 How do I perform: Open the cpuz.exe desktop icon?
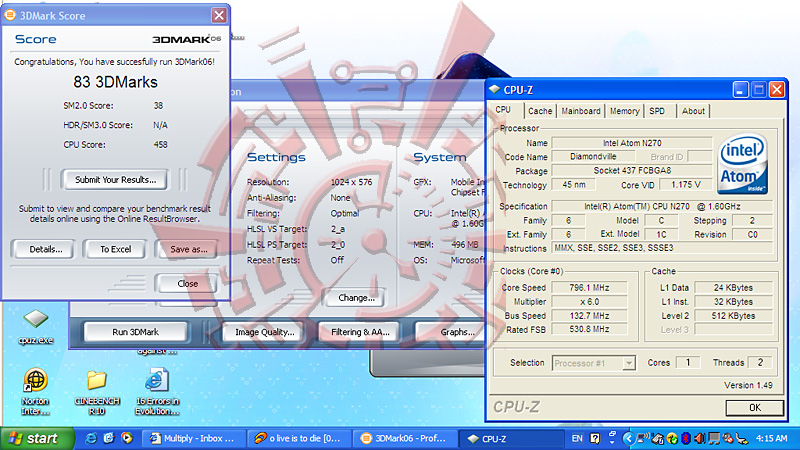36,327
